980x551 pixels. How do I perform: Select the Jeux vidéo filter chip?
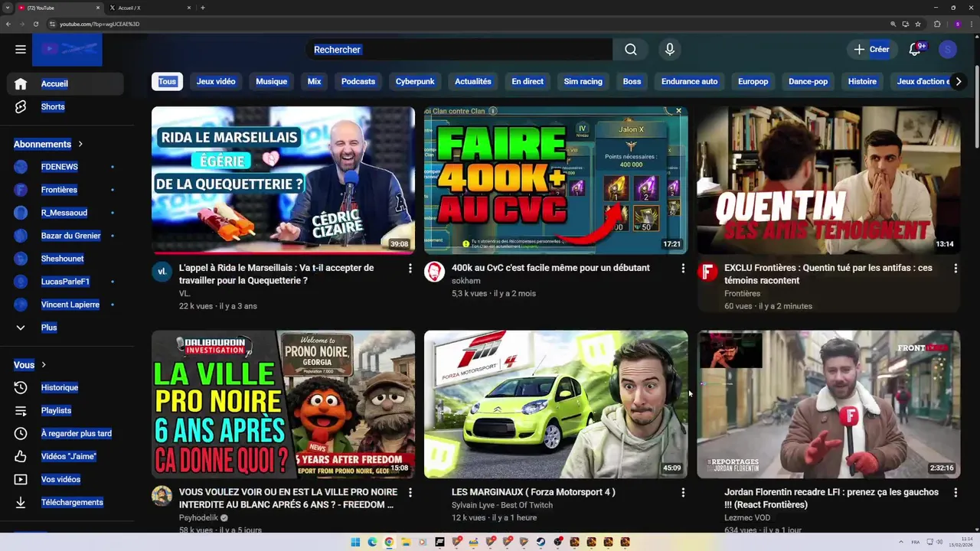point(216,82)
